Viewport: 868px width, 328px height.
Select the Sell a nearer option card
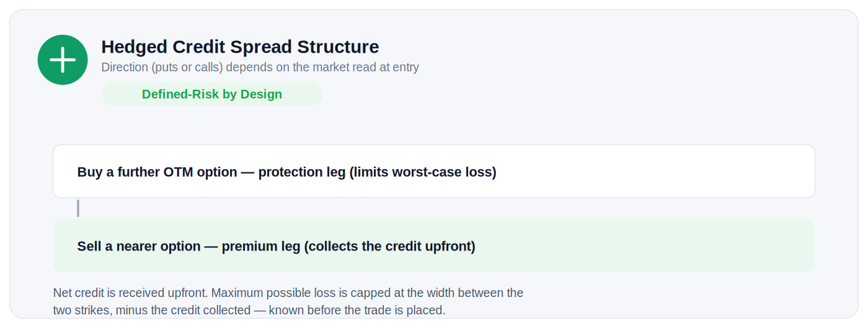(x=434, y=246)
